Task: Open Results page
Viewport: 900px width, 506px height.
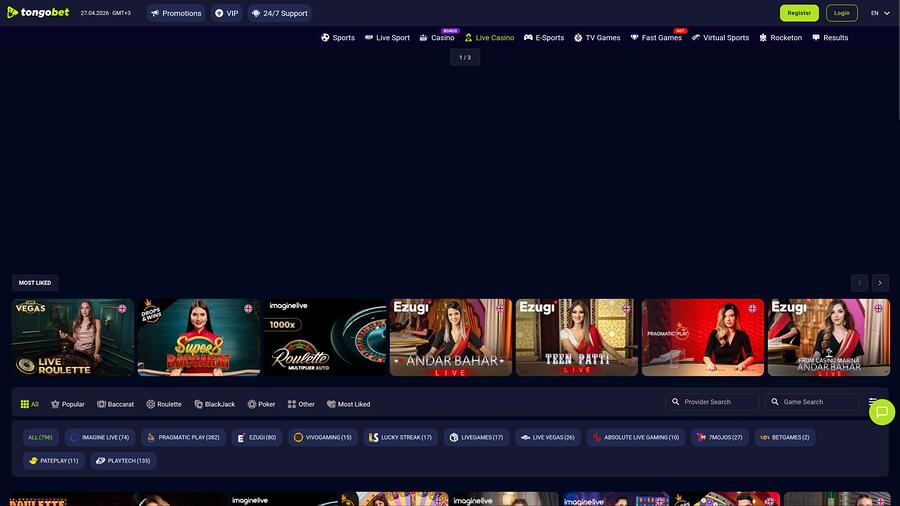Action: point(830,38)
